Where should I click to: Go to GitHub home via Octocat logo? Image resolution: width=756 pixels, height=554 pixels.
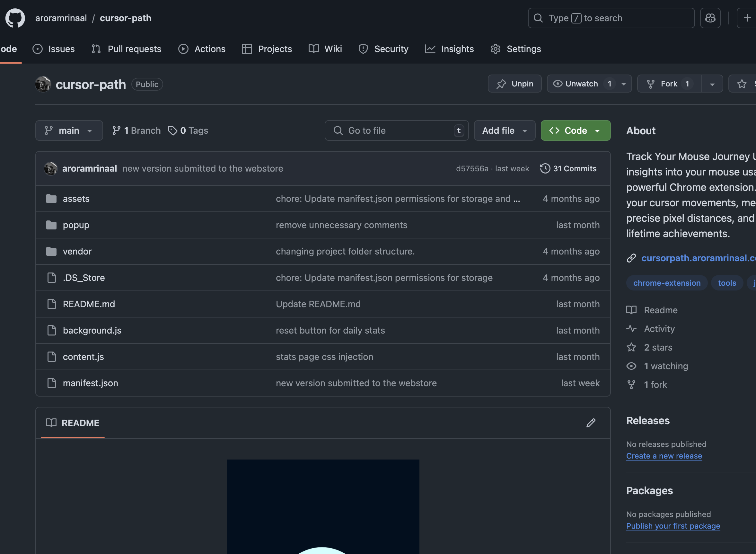tap(15, 18)
